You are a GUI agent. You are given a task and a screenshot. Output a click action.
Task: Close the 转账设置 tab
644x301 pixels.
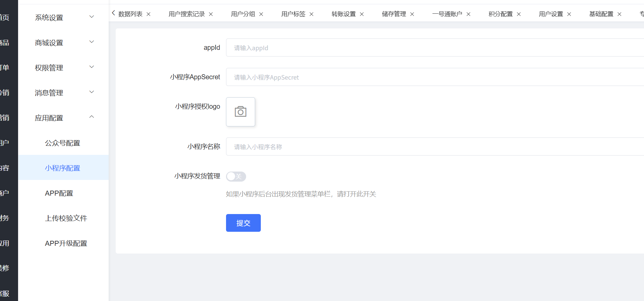point(362,14)
